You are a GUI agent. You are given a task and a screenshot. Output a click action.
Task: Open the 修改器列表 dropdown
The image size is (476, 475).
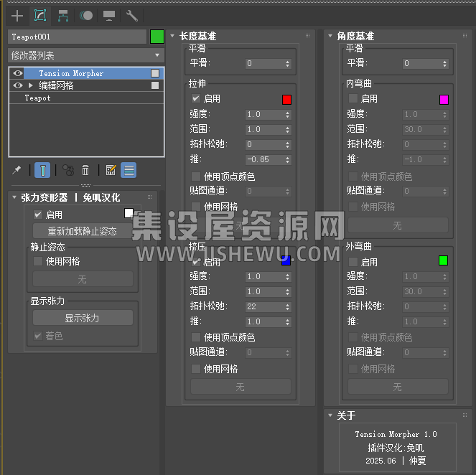[x=86, y=55]
